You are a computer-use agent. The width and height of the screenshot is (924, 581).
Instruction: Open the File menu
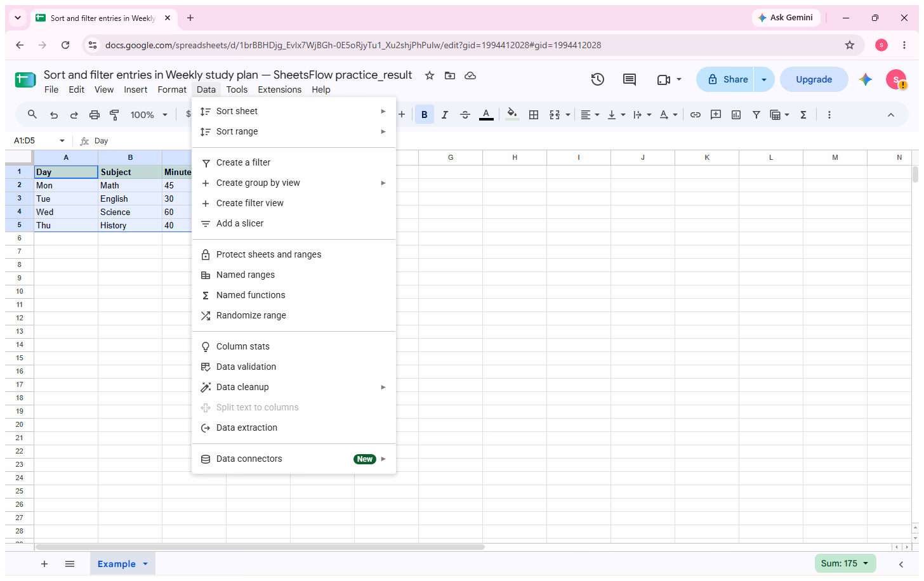tap(51, 89)
